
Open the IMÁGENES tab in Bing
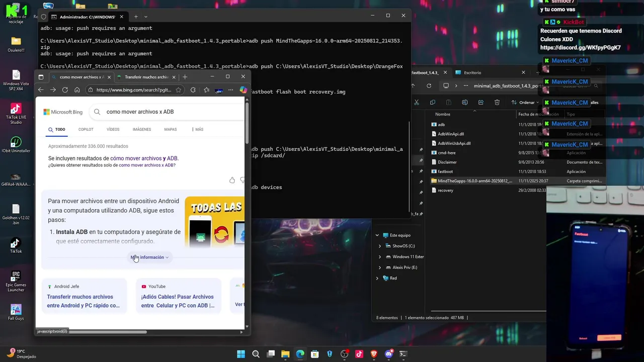(x=142, y=129)
